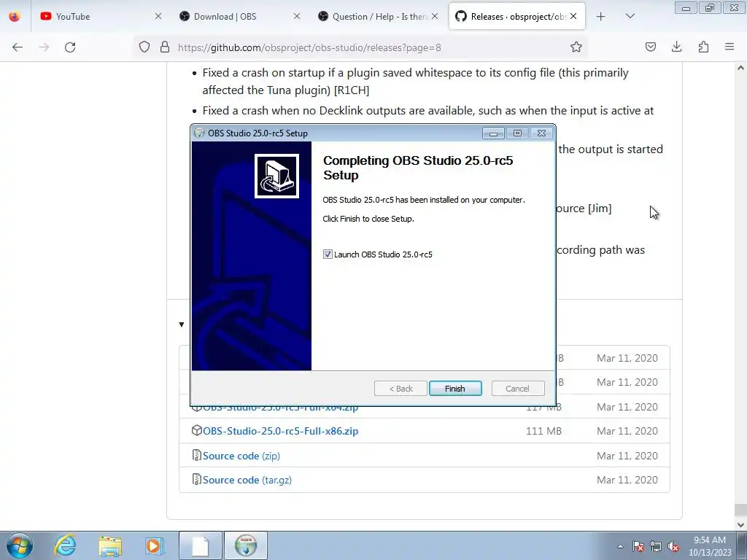The width and height of the screenshot is (747, 560).
Task: Open the Save to Pocket icon
Action: coord(650,47)
